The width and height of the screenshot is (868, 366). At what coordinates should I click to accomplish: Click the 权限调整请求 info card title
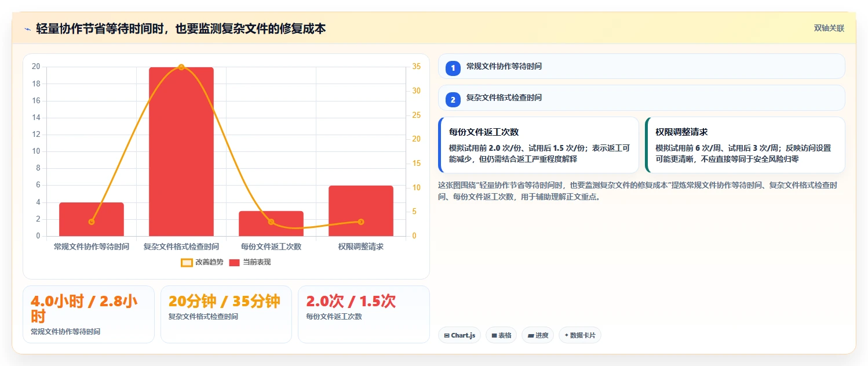[681, 132]
